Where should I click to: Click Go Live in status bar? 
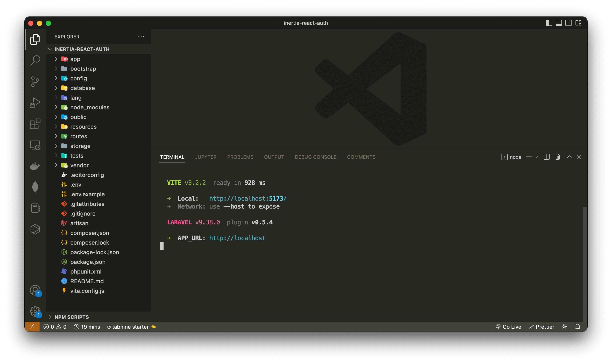coord(508,327)
